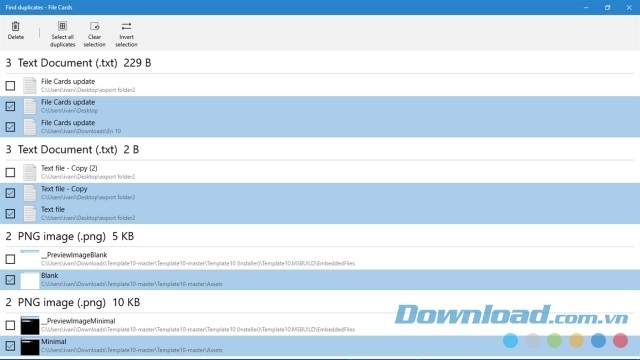The width and height of the screenshot is (640, 360).
Task: Uncheck the Downloads File Cards update checkbox
Action: 10,127
